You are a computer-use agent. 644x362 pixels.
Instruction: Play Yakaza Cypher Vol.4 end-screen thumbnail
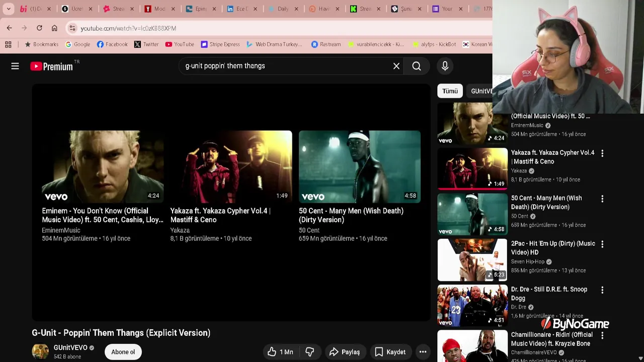pos(231,166)
